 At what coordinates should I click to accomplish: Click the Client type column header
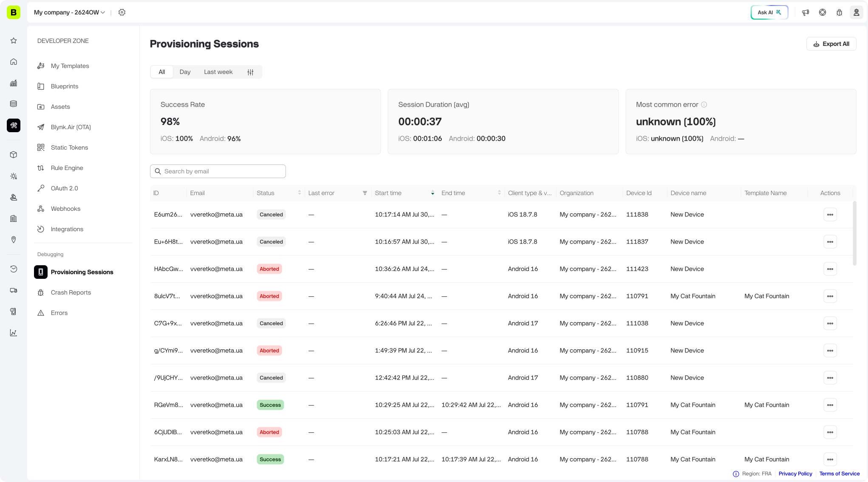(x=530, y=193)
